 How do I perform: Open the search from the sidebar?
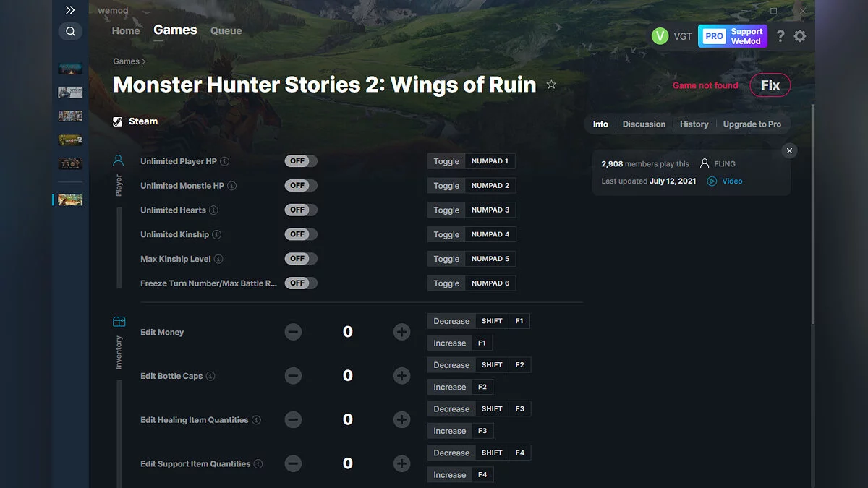tap(70, 31)
